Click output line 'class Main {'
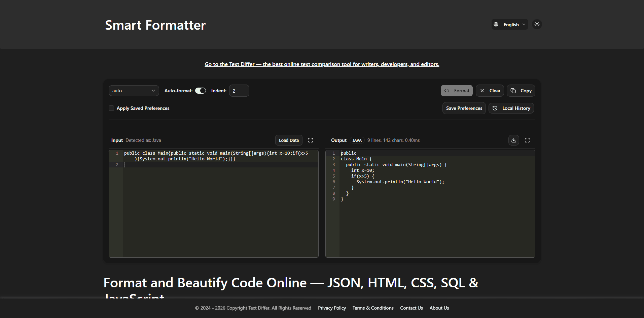 click(x=356, y=159)
